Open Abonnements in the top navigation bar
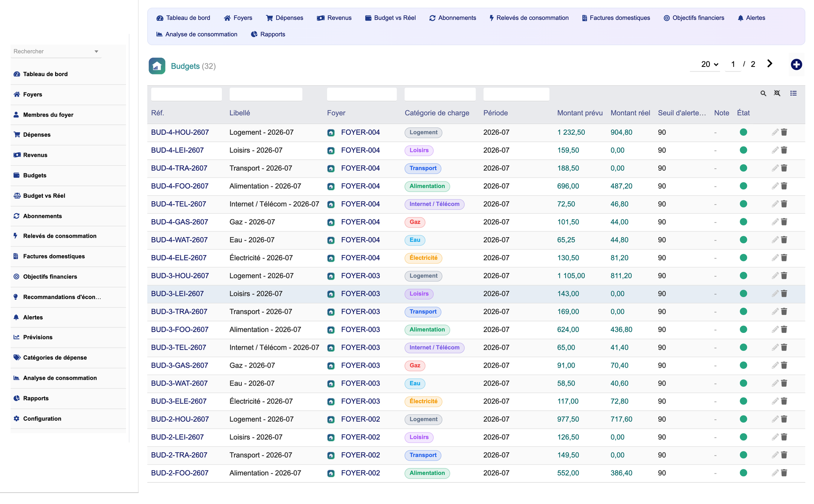This screenshot has width=814, height=504. point(453,18)
